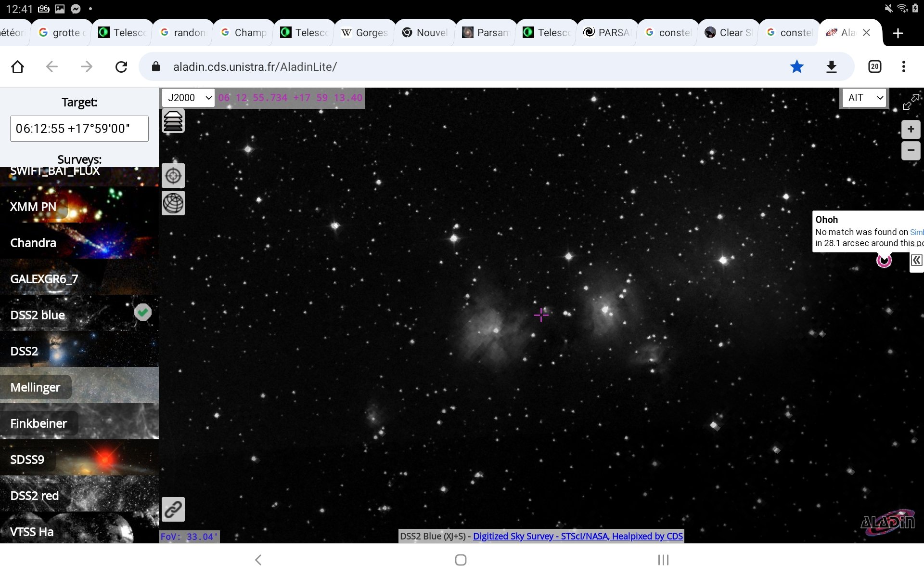Image resolution: width=924 pixels, height=578 pixels.
Task: Switch to the Nouvel tab
Action: tap(425, 32)
